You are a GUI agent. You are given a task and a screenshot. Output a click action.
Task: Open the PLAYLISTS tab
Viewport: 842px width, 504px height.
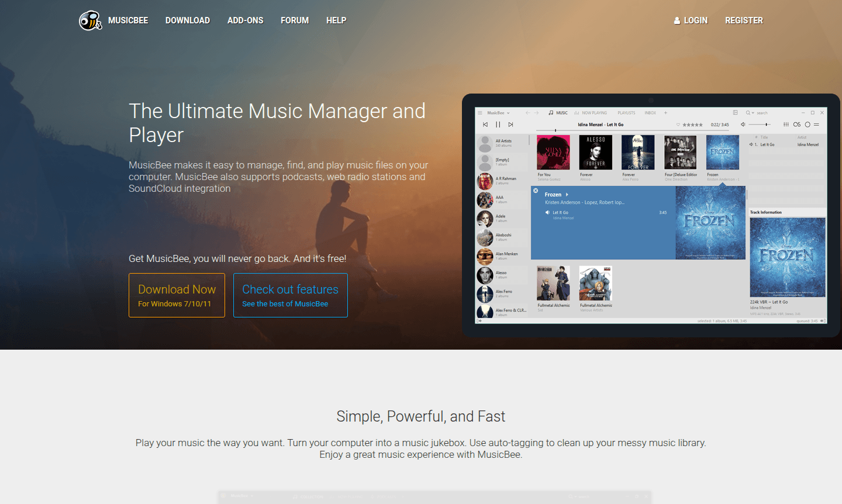click(626, 113)
